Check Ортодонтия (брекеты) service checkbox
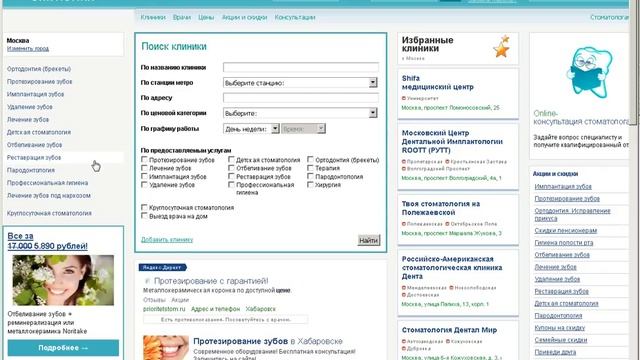Screen dimensions: 640x360 [310, 160]
